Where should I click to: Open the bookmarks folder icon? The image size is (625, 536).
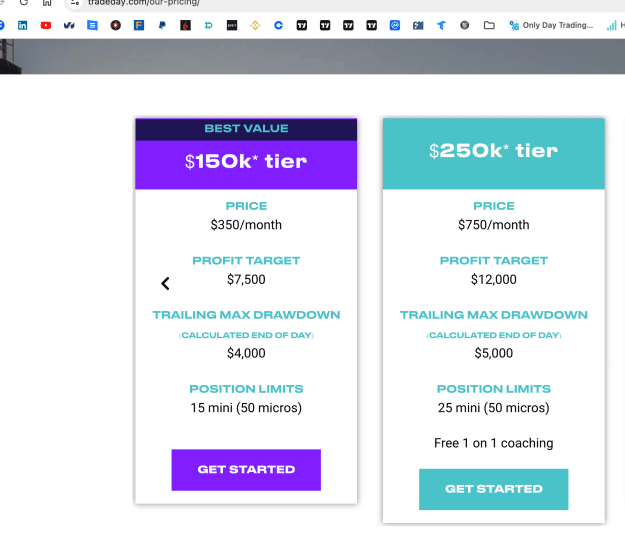(489, 26)
